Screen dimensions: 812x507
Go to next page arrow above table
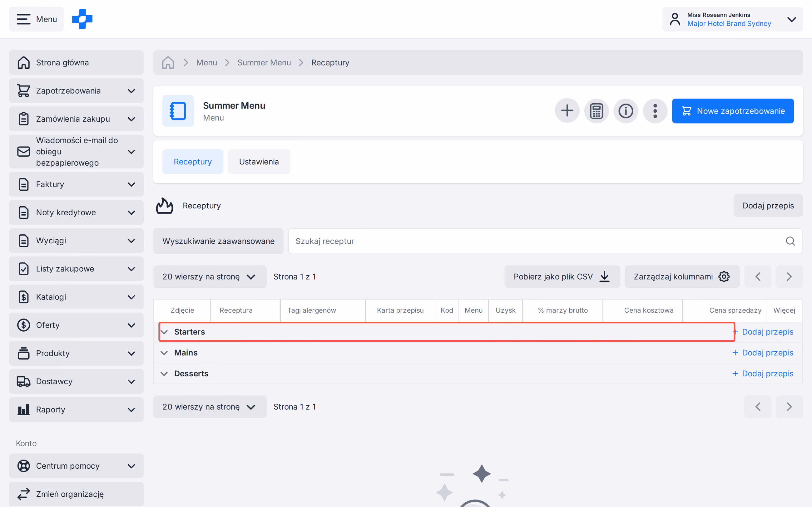(789, 277)
